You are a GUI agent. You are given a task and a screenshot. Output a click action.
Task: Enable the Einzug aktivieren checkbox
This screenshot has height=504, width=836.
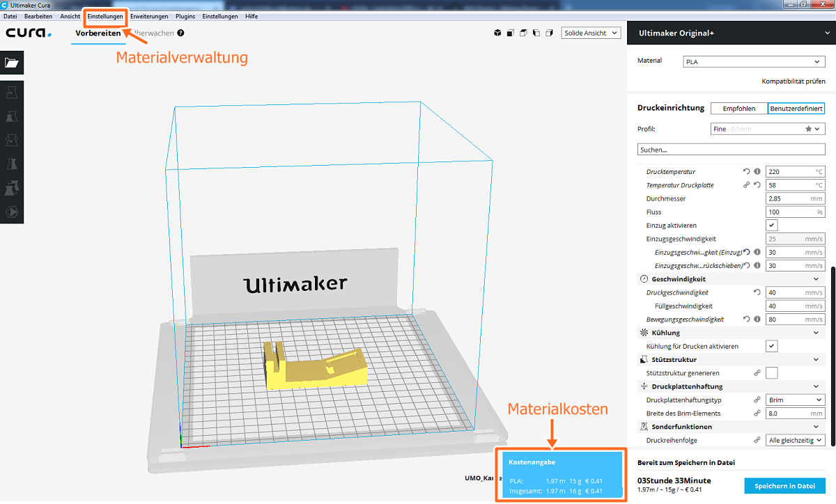pyautogui.click(x=771, y=225)
